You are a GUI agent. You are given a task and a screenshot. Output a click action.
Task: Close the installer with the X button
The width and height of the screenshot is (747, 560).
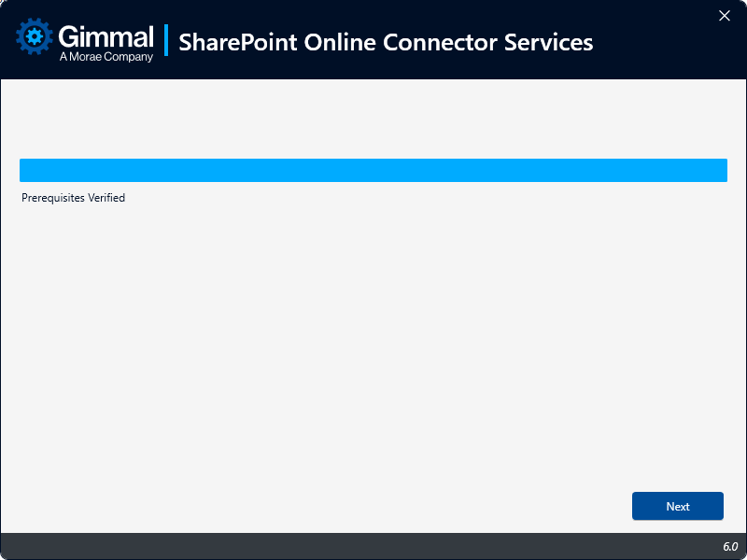tap(724, 16)
